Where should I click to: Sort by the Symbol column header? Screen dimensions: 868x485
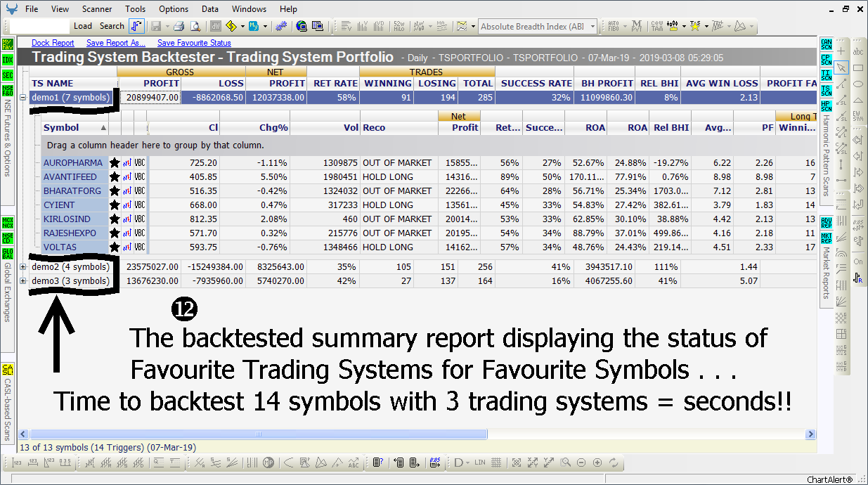coord(75,127)
